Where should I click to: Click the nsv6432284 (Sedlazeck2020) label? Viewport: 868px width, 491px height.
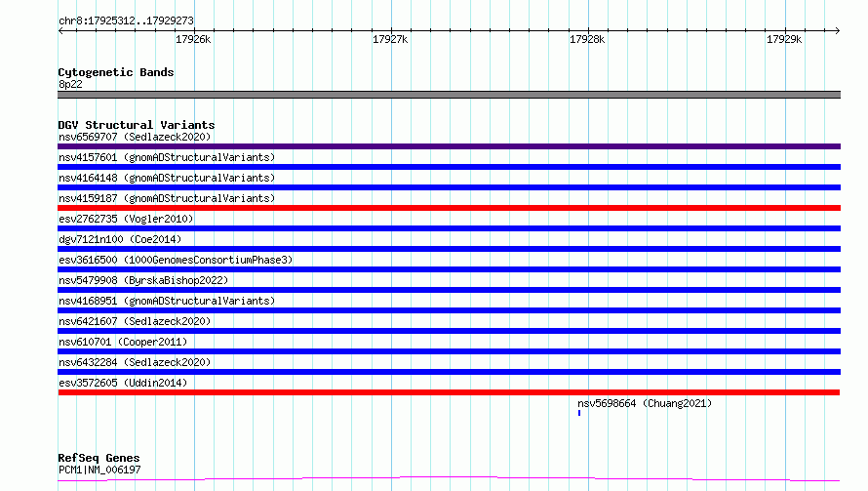click(x=135, y=362)
